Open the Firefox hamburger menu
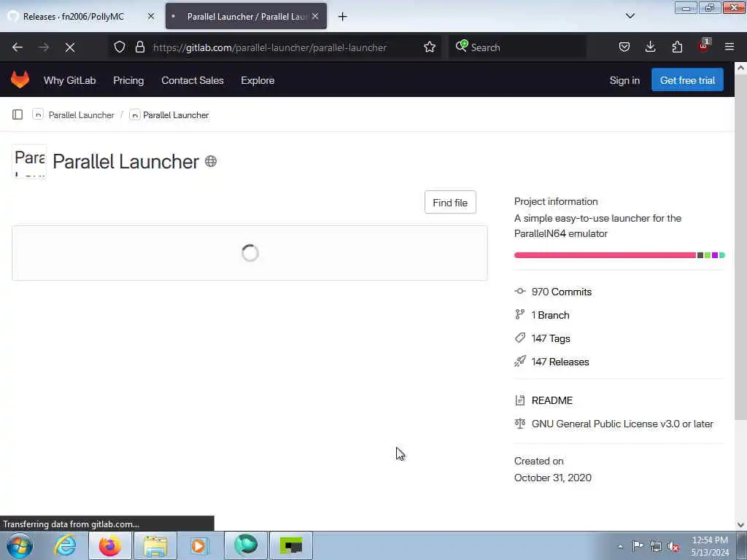 point(729,47)
